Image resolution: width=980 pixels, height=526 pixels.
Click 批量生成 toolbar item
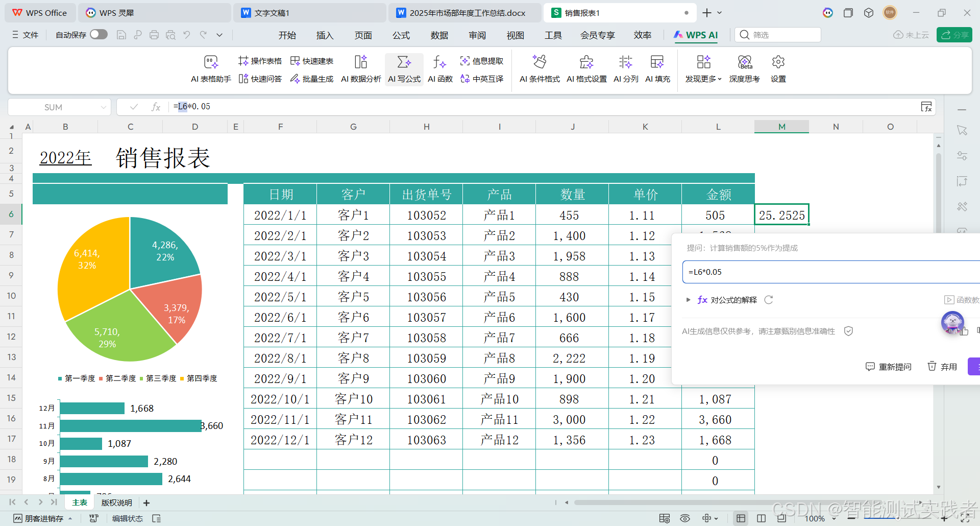coord(312,79)
